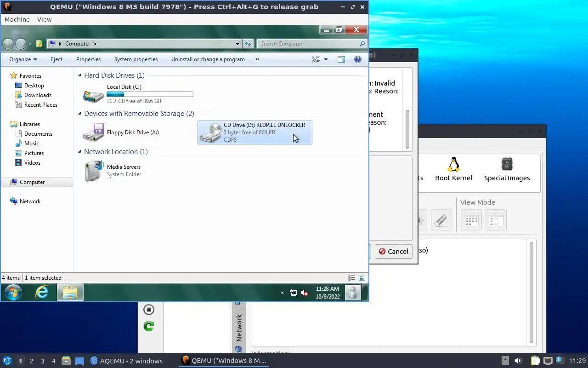Select the Media Servers system folder

tap(113, 171)
